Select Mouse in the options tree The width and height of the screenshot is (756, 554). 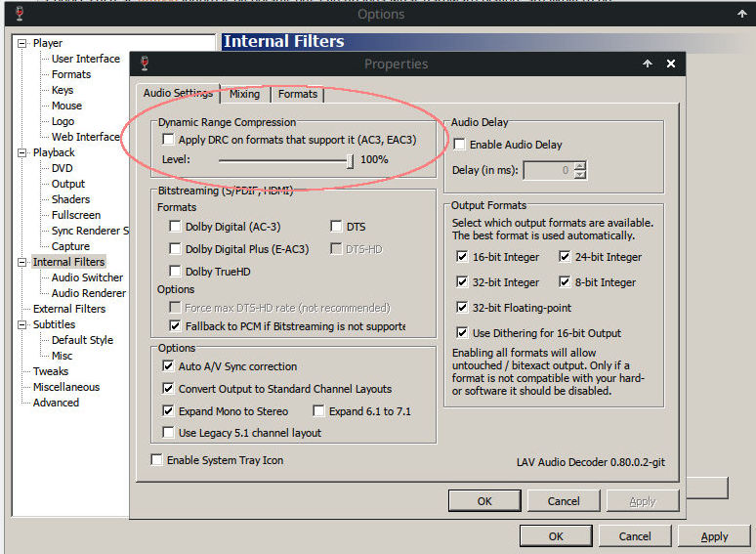pyautogui.click(x=67, y=106)
